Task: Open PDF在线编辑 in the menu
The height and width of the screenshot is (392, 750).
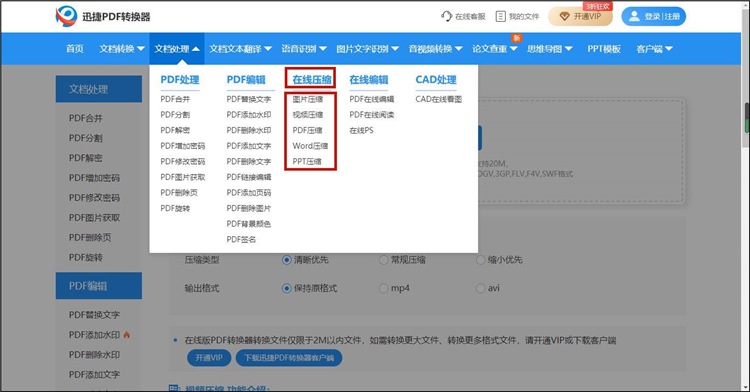Action: (372, 99)
